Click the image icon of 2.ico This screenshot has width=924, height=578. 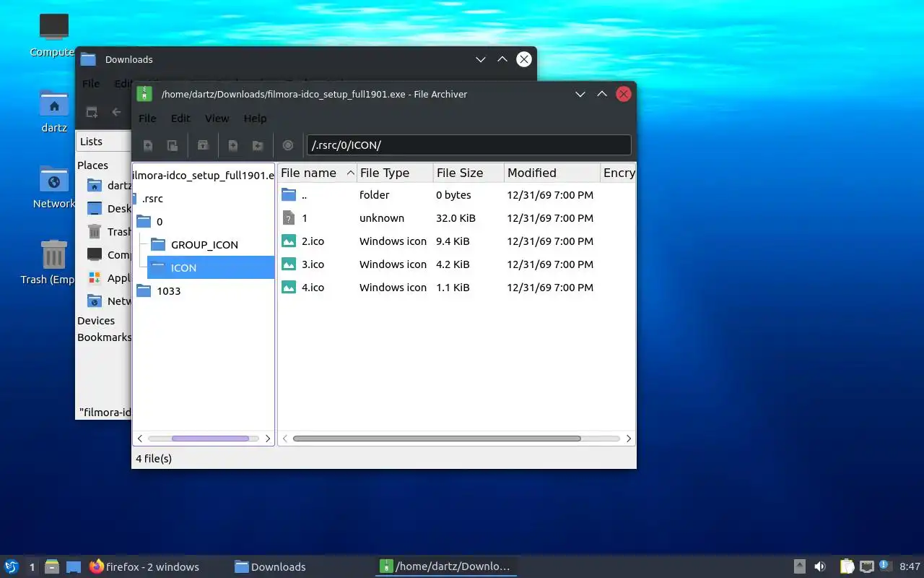click(x=289, y=241)
